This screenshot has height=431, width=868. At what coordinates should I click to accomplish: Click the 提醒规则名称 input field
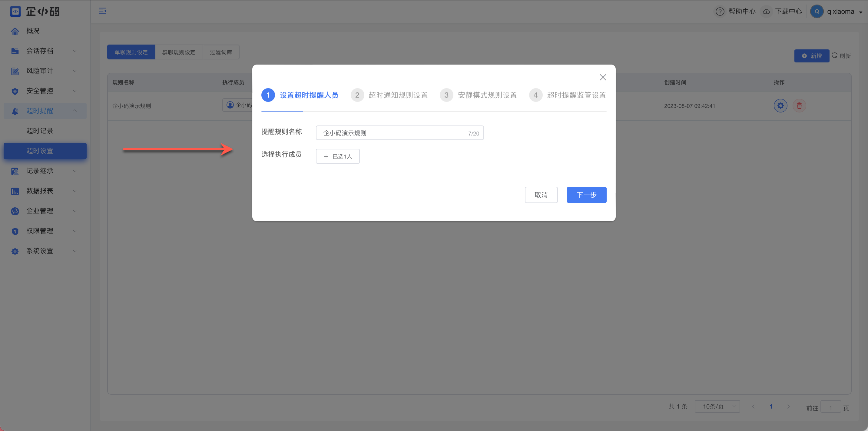pyautogui.click(x=400, y=133)
